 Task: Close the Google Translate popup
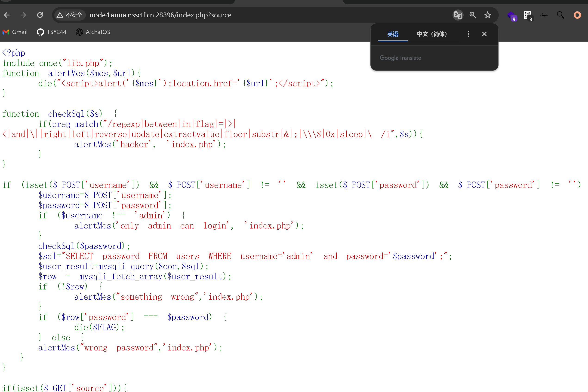pyautogui.click(x=484, y=34)
